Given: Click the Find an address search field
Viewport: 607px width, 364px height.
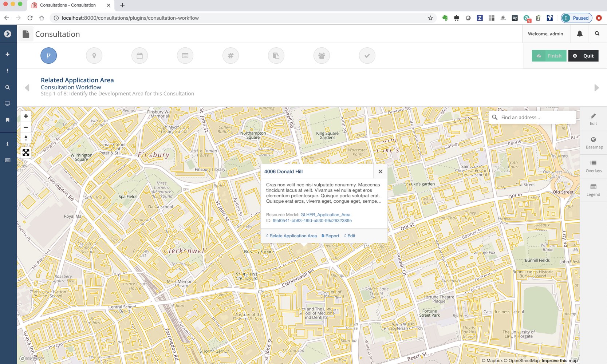Looking at the screenshot, I should 532,117.
